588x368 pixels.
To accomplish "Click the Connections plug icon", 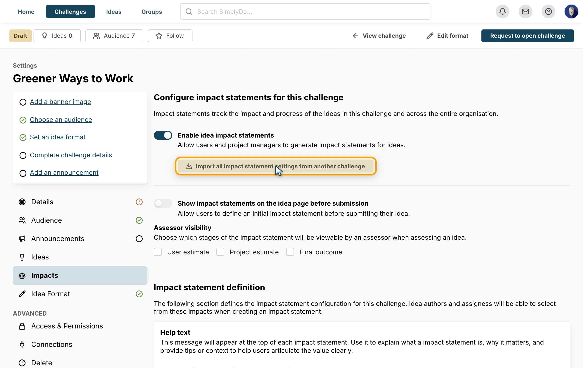I will [22, 344].
